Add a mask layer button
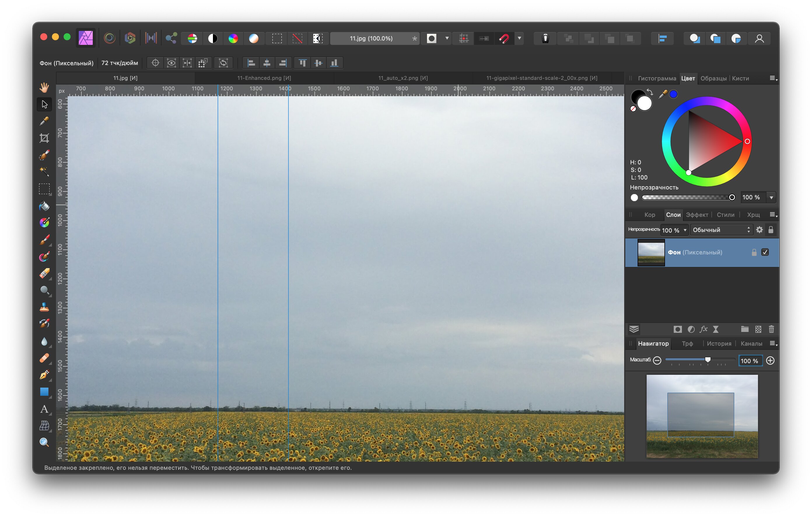This screenshot has width=812, height=517. [677, 329]
